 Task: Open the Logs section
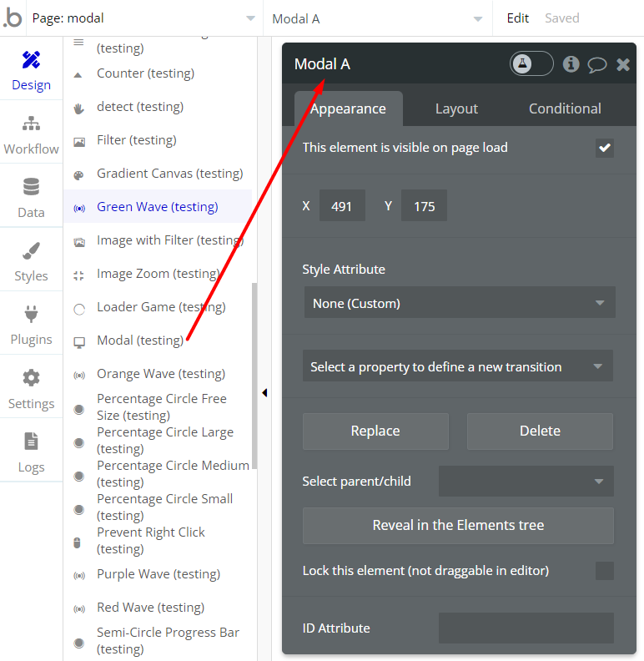(x=31, y=452)
